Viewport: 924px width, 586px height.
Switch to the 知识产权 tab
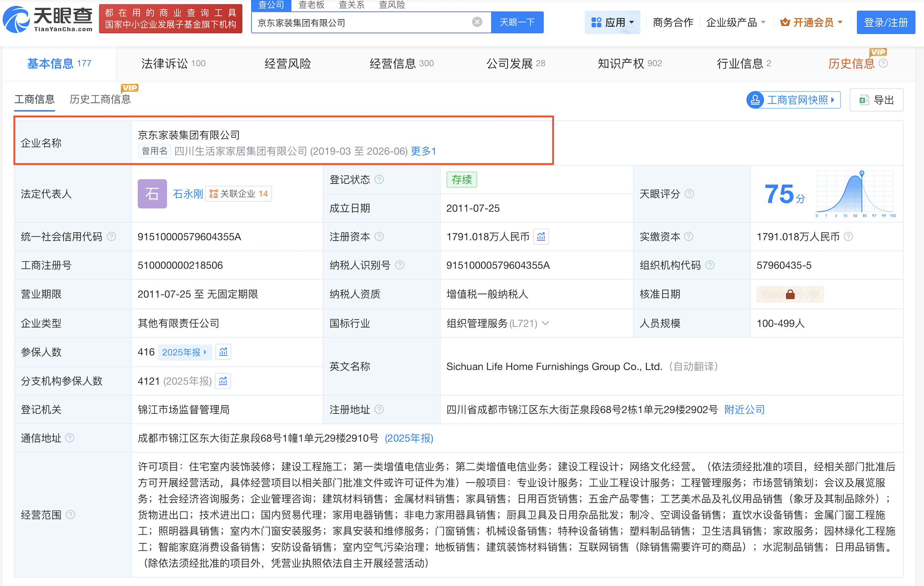[x=630, y=64]
